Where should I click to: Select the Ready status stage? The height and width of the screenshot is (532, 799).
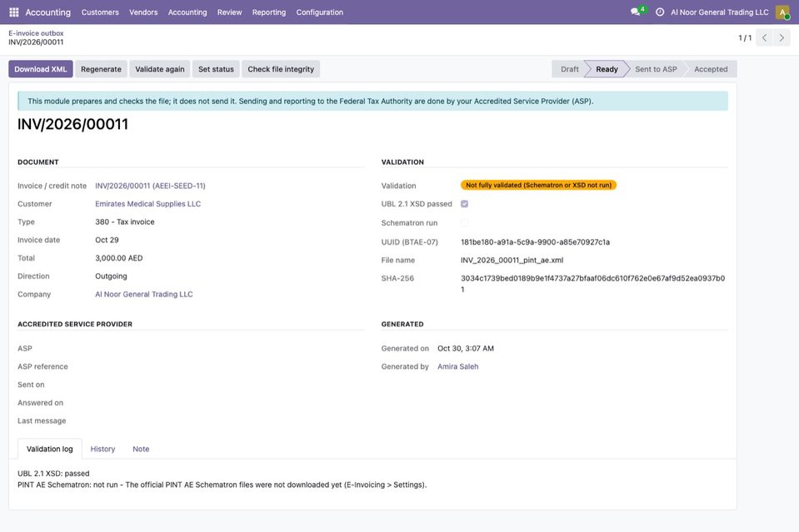click(607, 69)
